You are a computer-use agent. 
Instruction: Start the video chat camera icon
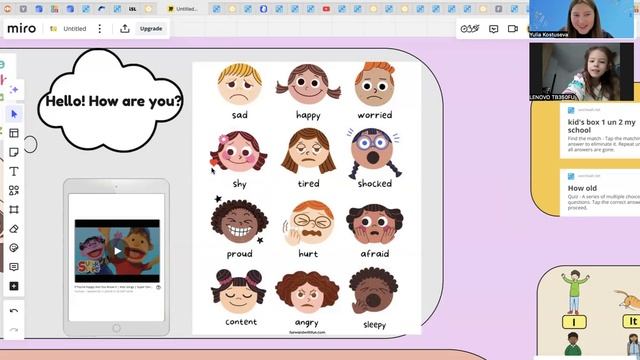513,29
